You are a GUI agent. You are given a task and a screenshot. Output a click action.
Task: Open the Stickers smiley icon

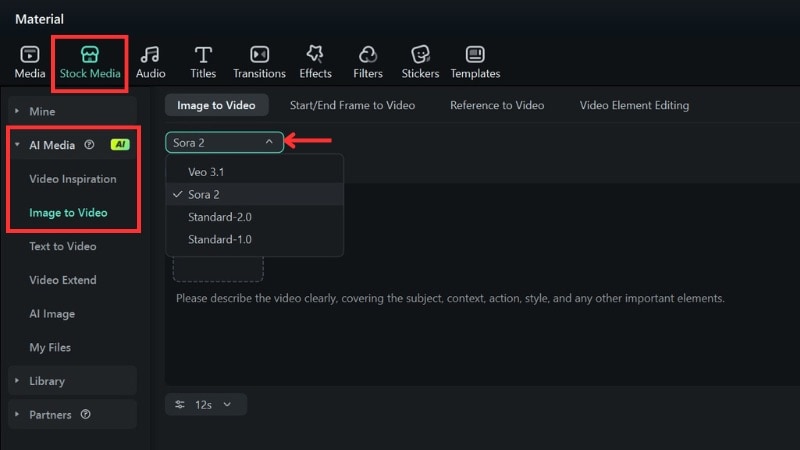(x=420, y=54)
